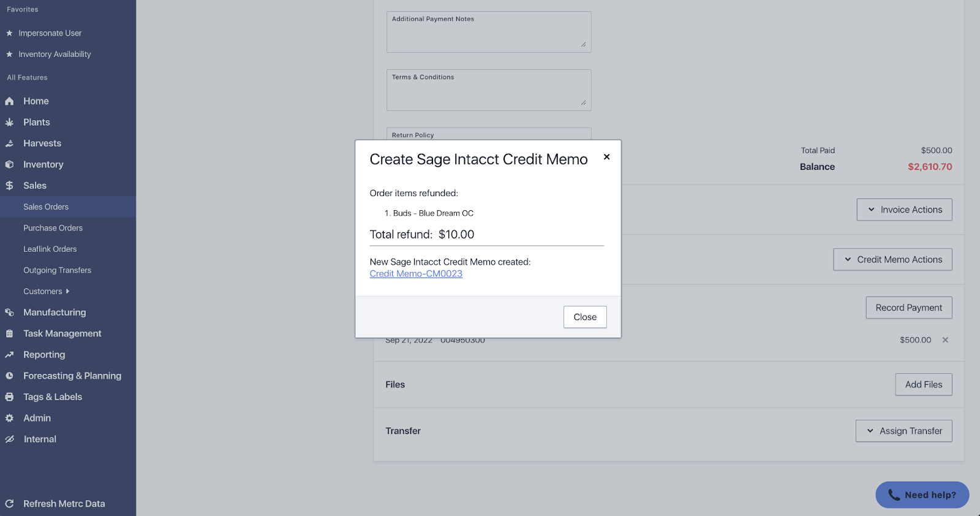Screen dimensions: 980x516
Task: Click the Reporting chart icon
Action: click(9, 355)
